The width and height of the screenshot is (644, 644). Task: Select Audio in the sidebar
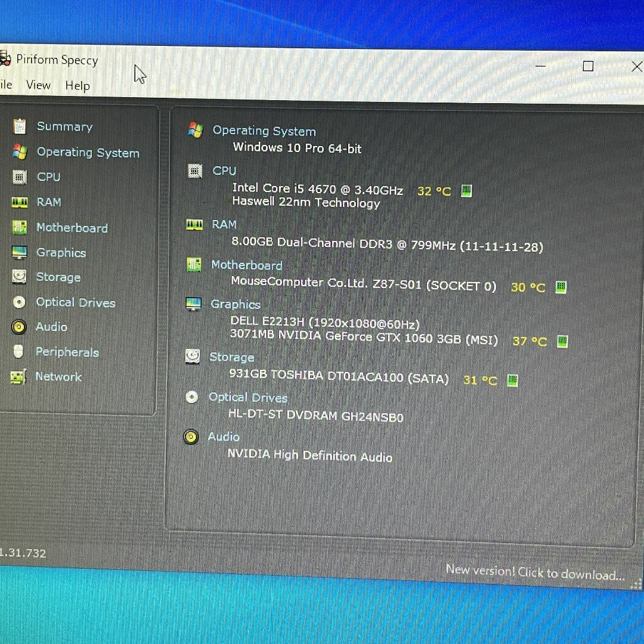pyautogui.click(x=51, y=327)
